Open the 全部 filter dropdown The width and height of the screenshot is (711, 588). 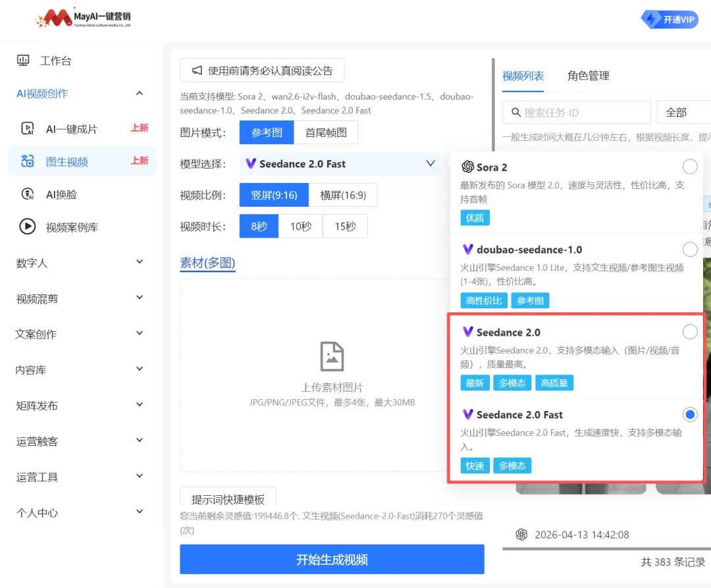pos(681,112)
